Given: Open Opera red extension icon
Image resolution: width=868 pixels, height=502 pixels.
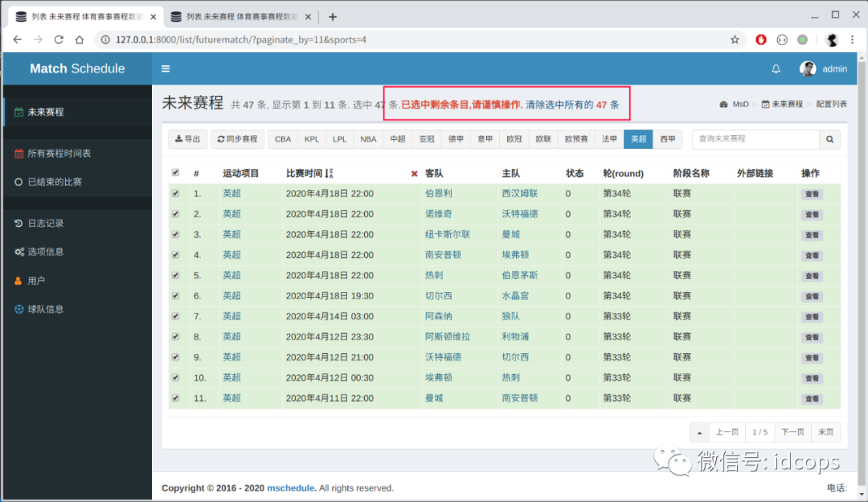Looking at the screenshot, I should (761, 39).
